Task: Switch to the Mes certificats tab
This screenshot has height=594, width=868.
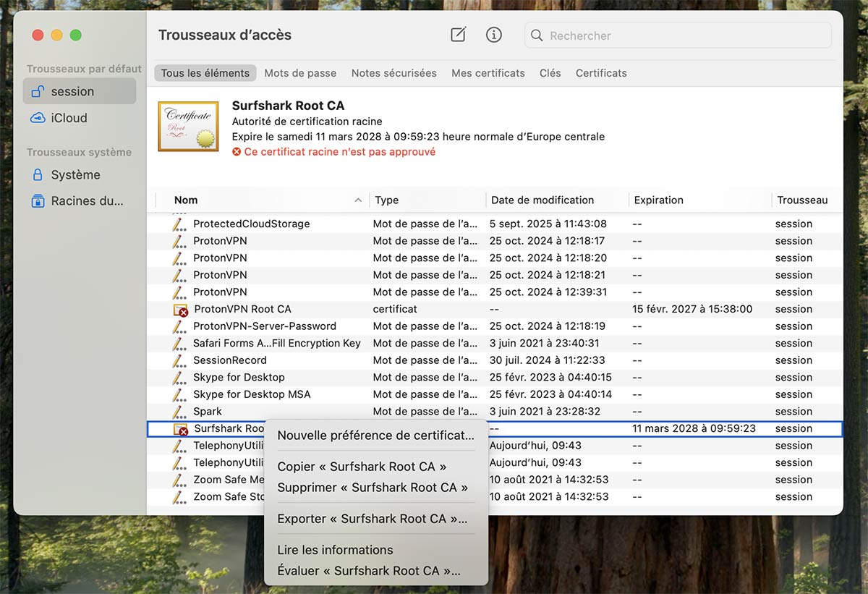Action: 488,73
